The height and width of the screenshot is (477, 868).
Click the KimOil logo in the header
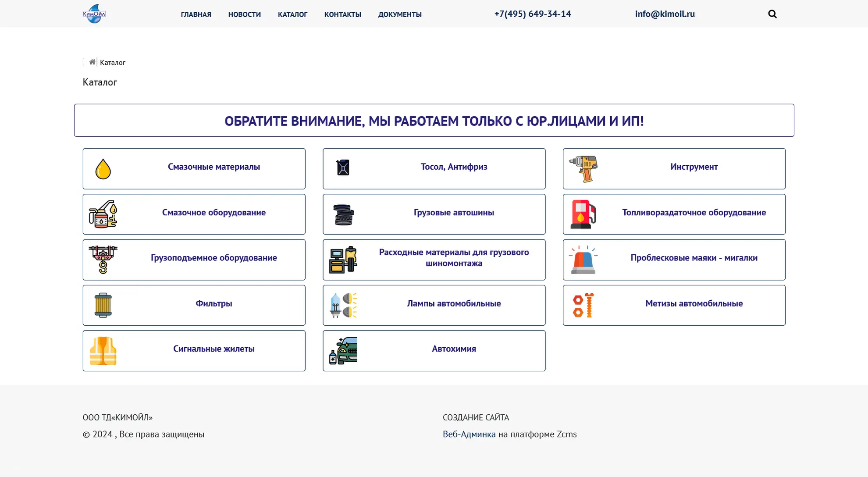point(94,14)
